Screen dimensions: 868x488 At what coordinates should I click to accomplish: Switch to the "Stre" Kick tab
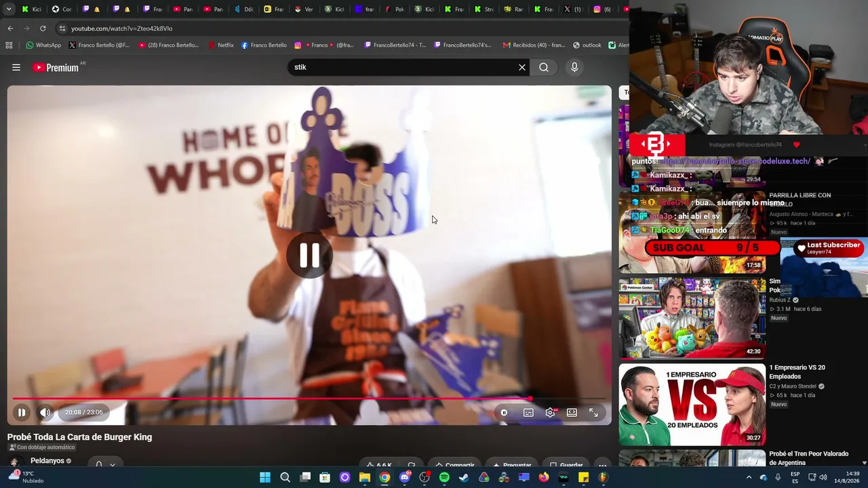[484, 9]
